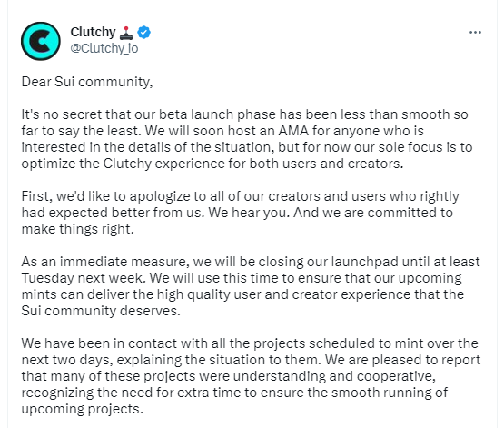Click the joystick emoji beside Clutchy
The height and width of the screenshot is (428, 504).
(126, 33)
